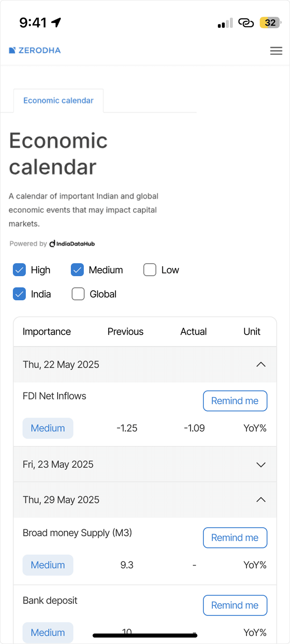
Task: Tap the Zerodha logo
Action: coord(35,50)
